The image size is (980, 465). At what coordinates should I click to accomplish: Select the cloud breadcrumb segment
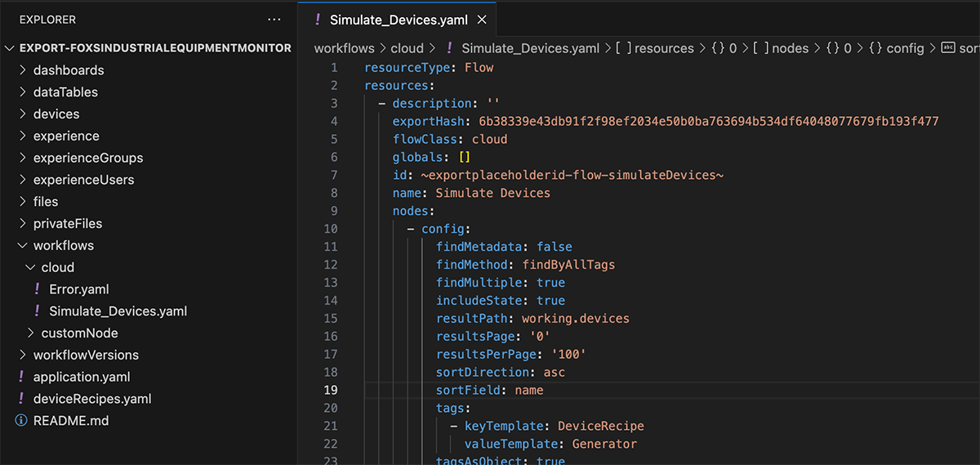408,48
